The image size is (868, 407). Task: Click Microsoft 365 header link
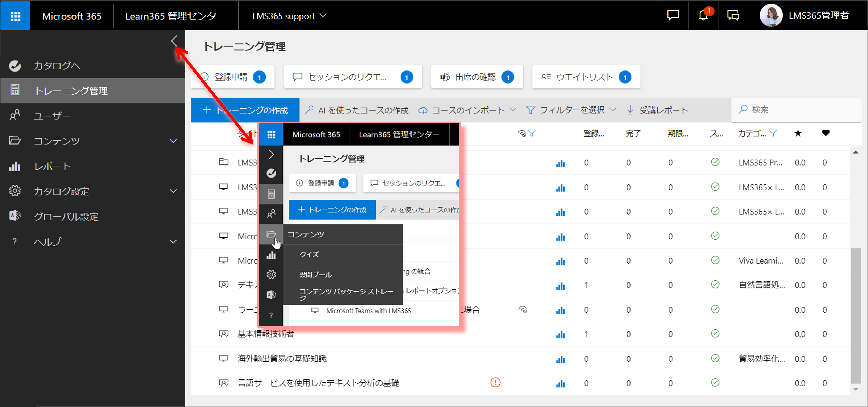pos(72,16)
